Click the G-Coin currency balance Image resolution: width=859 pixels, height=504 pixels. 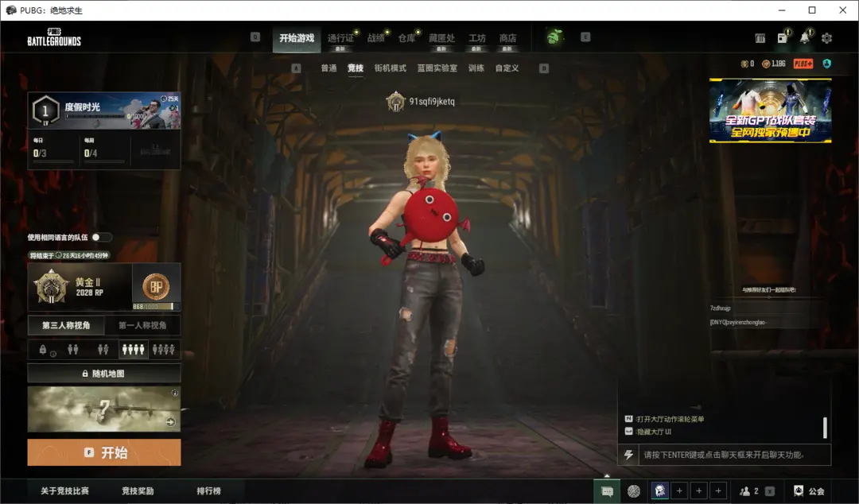click(x=748, y=64)
